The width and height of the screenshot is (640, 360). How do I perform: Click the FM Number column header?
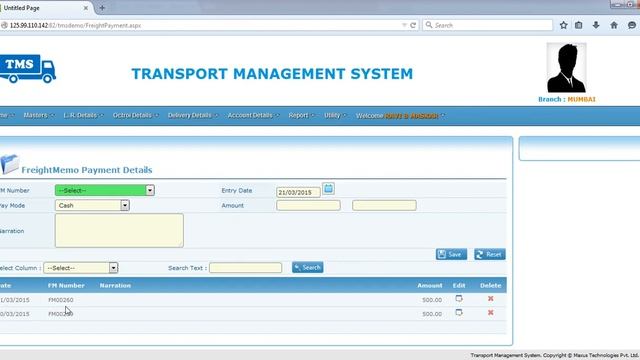(66, 285)
